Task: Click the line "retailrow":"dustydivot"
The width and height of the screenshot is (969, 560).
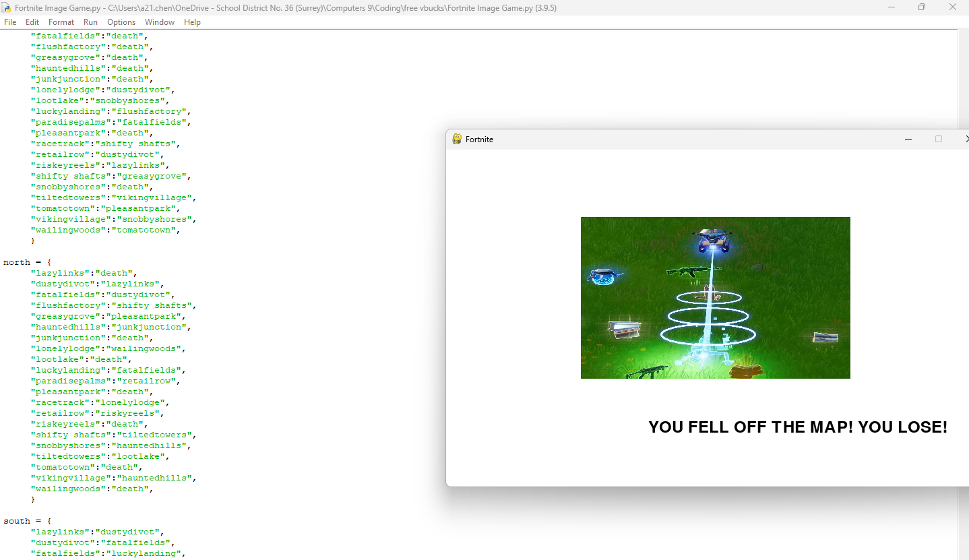Action: pos(97,154)
